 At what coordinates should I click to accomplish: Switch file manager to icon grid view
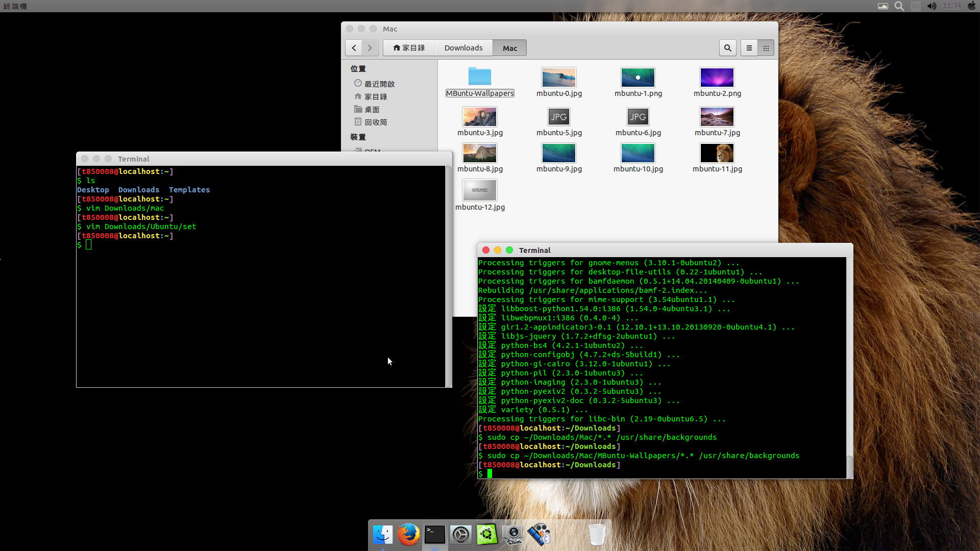pyautogui.click(x=766, y=48)
